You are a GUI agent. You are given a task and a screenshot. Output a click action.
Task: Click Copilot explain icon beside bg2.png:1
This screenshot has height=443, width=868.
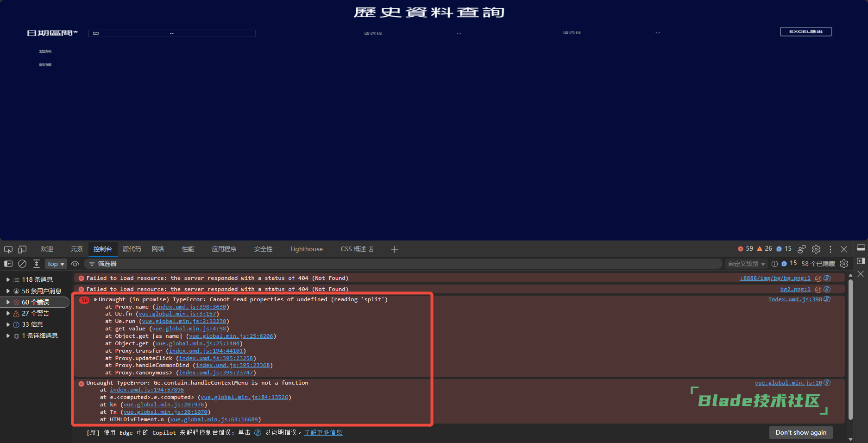tap(827, 289)
